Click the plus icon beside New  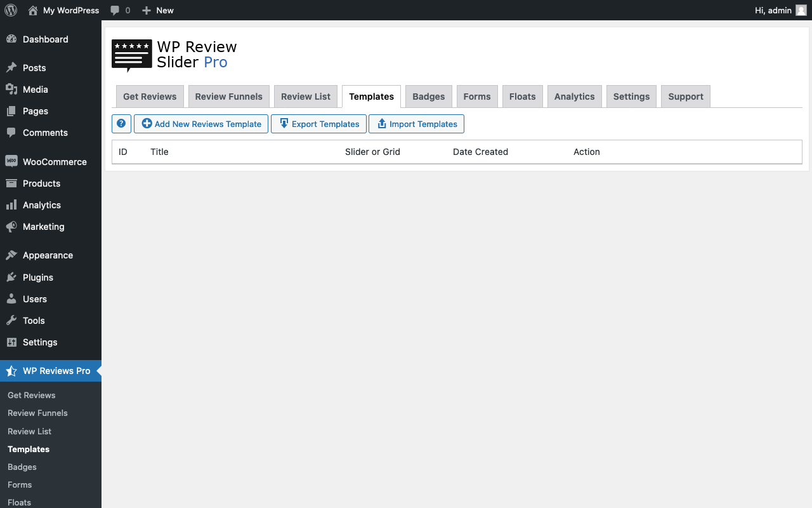(x=147, y=10)
